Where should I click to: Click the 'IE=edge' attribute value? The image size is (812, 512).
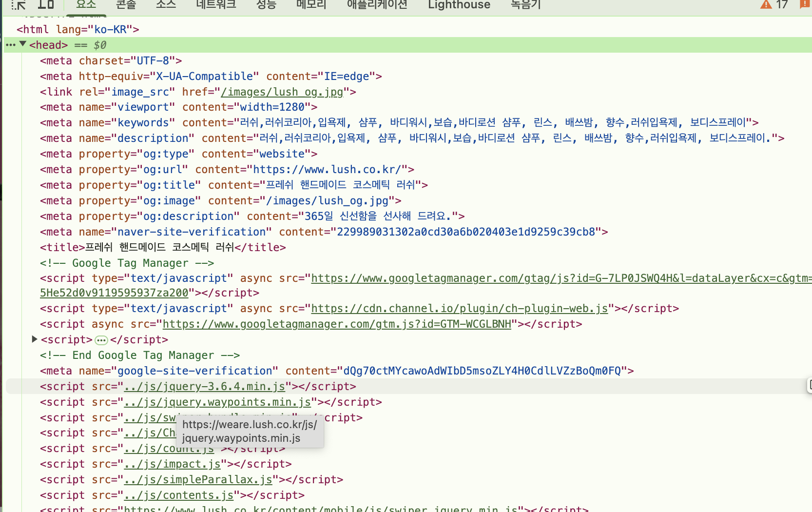point(347,76)
